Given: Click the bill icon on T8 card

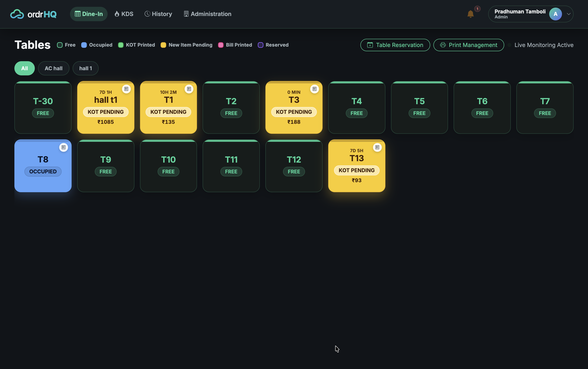Looking at the screenshot, I should click(63, 147).
